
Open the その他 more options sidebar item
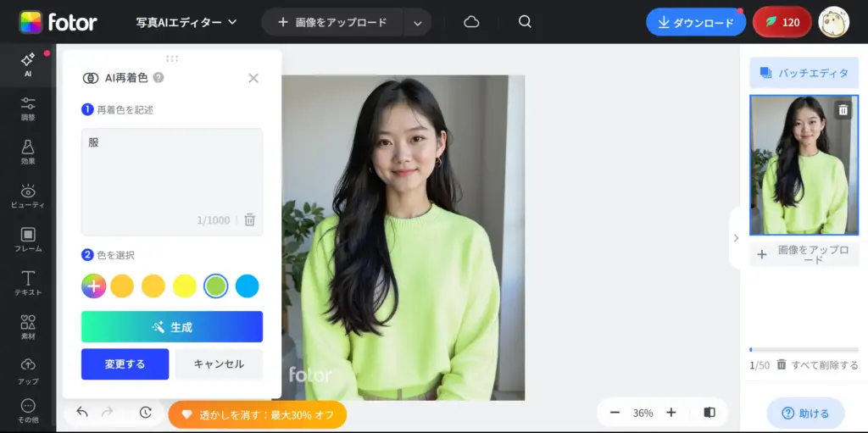28,412
